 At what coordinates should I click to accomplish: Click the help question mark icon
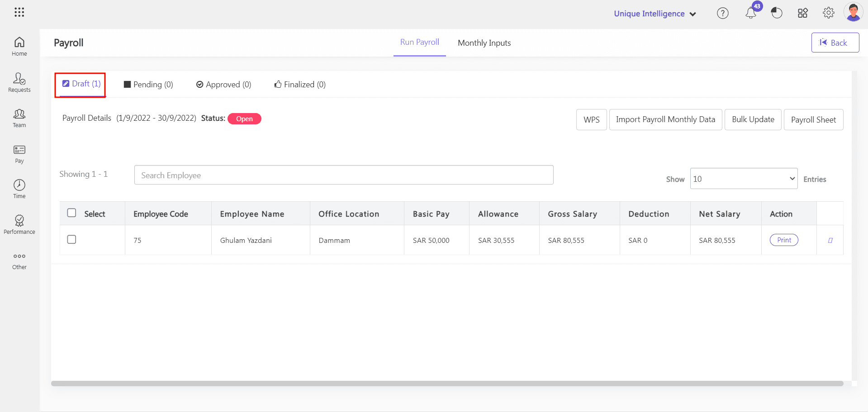point(723,14)
